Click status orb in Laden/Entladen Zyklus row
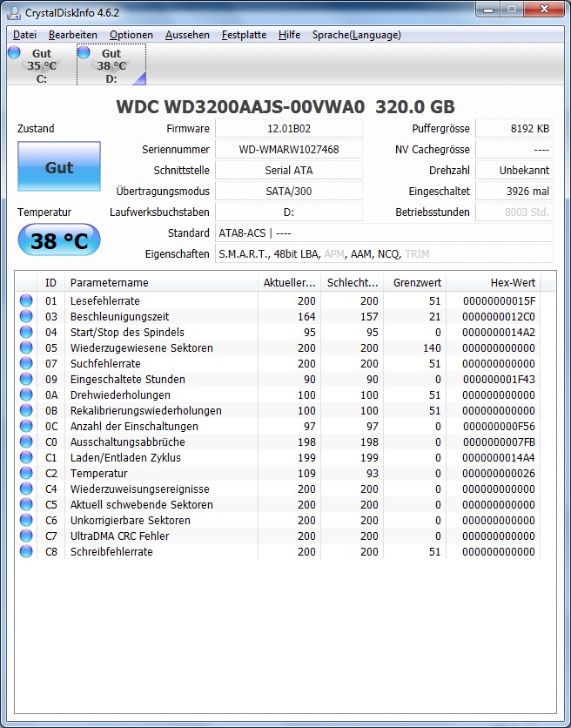 tap(26, 457)
